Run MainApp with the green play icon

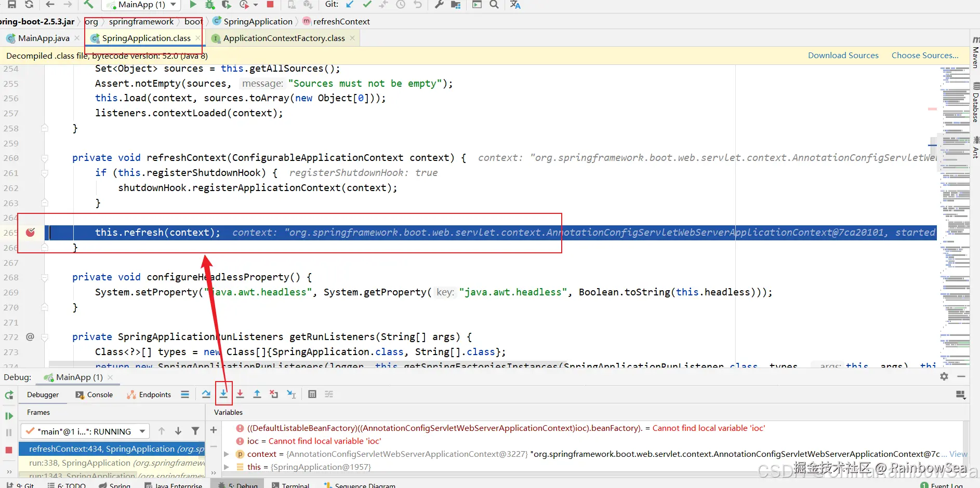[193, 5]
